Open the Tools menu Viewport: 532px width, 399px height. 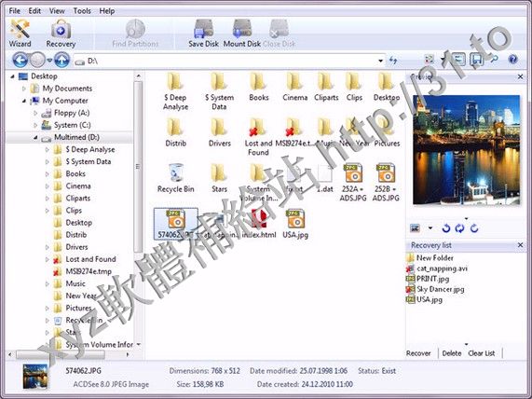click(x=82, y=11)
